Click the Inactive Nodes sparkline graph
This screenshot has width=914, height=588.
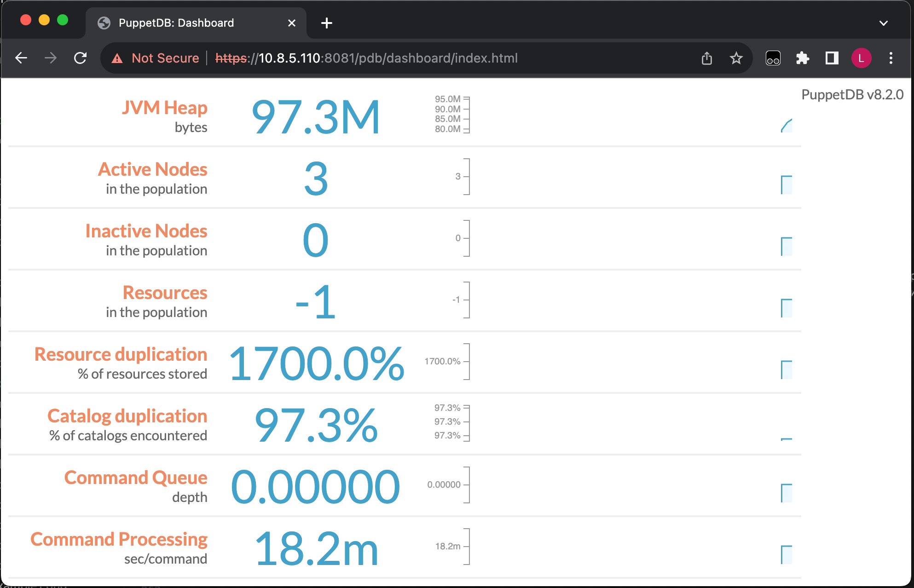(787, 247)
